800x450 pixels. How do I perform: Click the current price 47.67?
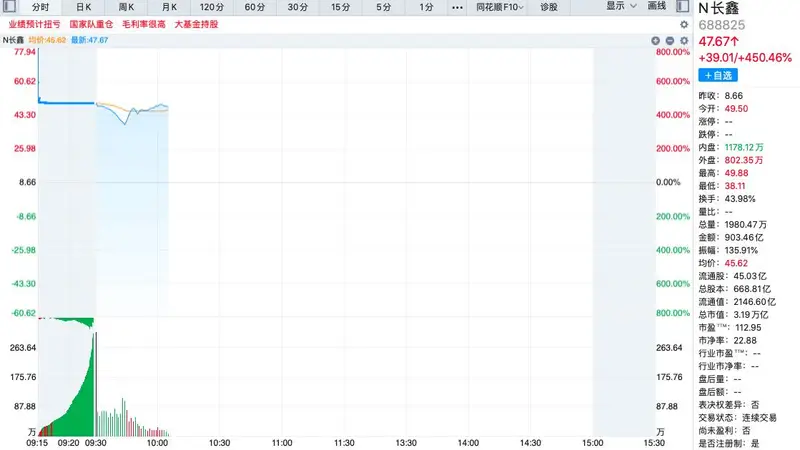(x=718, y=41)
